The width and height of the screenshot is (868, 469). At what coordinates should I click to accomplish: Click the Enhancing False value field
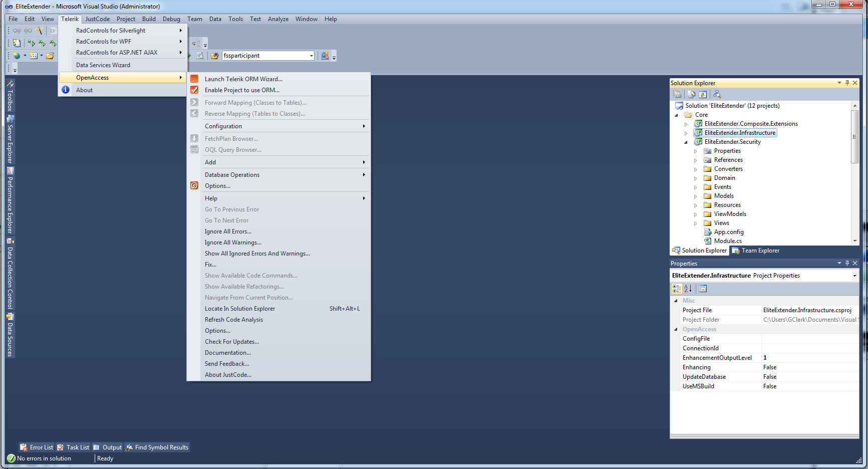pos(810,367)
